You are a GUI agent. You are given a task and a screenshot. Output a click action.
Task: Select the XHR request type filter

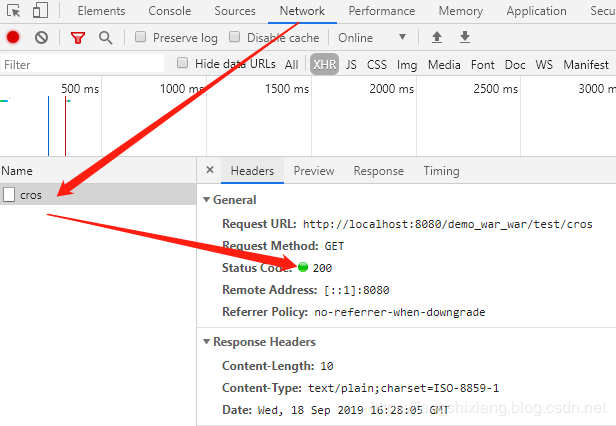(324, 64)
